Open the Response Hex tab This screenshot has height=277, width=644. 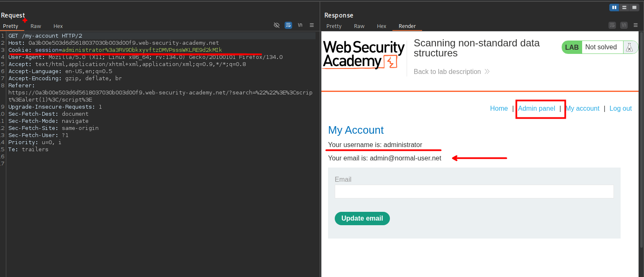tap(382, 26)
